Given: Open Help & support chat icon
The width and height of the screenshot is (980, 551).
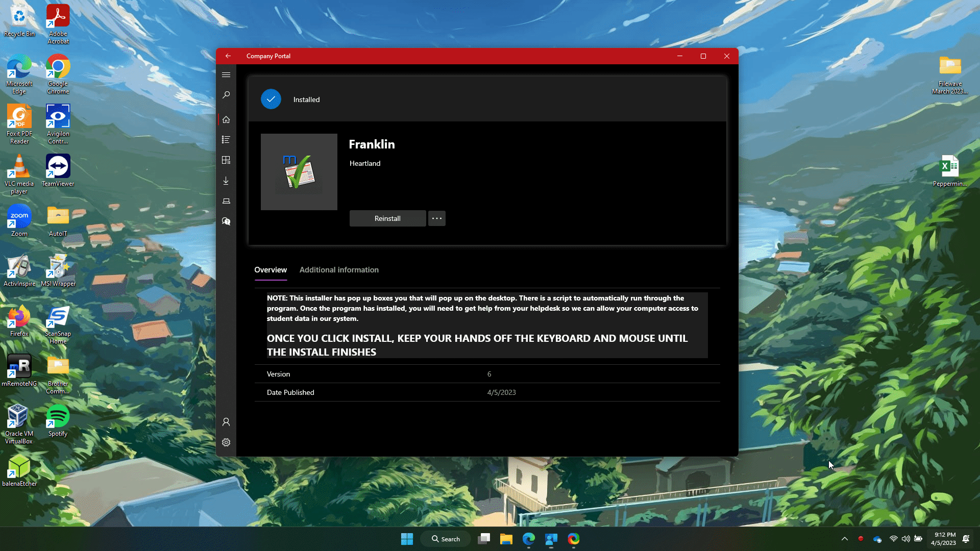Looking at the screenshot, I should (226, 221).
